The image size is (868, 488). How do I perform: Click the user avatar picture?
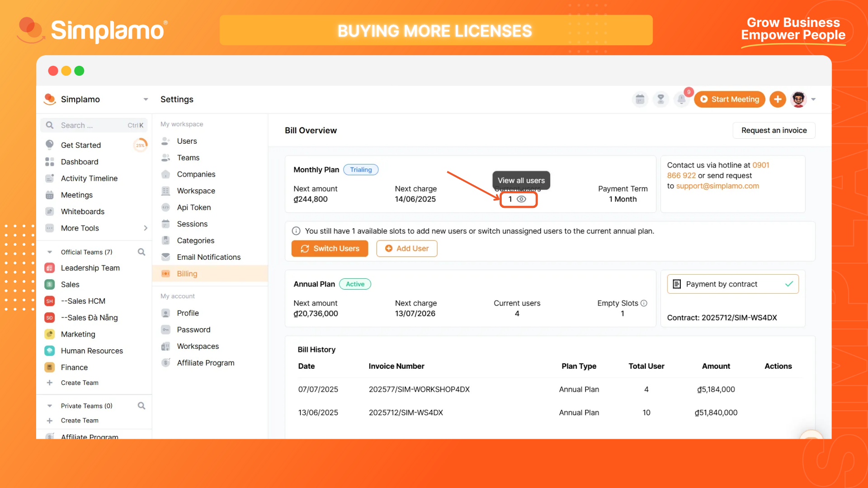[798, 99]
